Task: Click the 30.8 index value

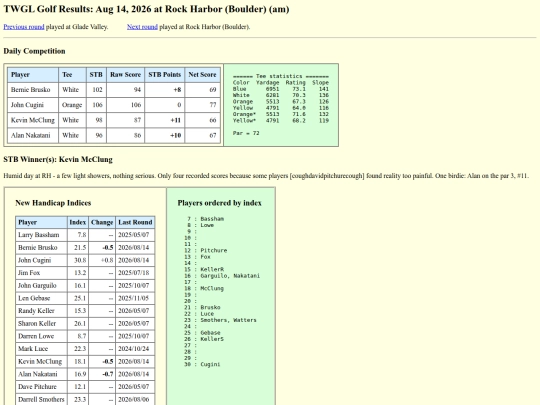Action: [x=80, y=260]
